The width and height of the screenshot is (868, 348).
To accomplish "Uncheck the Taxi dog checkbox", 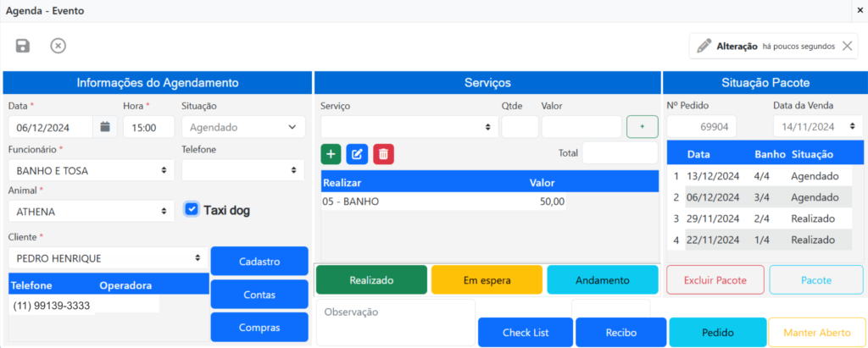I will click(192, 209).
